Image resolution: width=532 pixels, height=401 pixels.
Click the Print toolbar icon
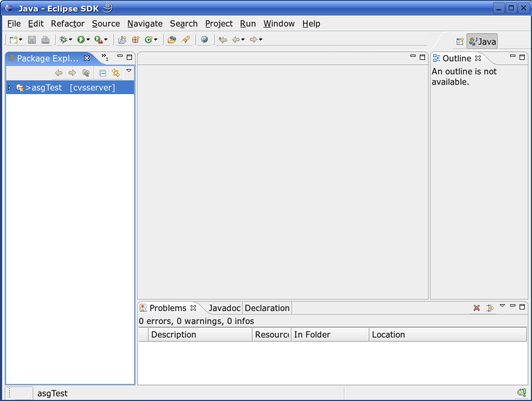[46, 40]
